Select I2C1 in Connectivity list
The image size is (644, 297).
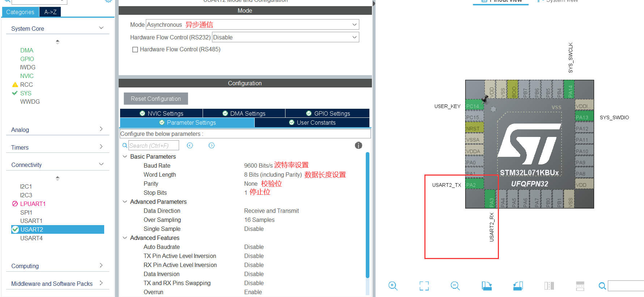click(x=26, y=186)
